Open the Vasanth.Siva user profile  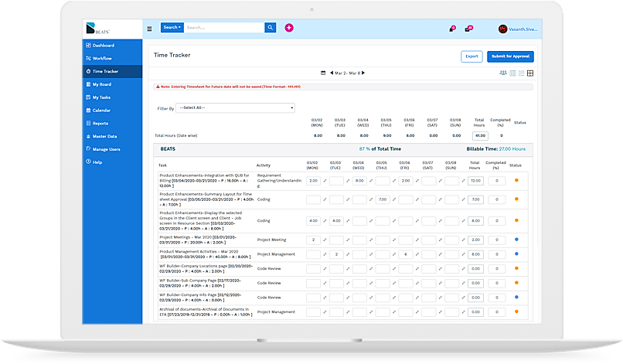click(518, 29)
